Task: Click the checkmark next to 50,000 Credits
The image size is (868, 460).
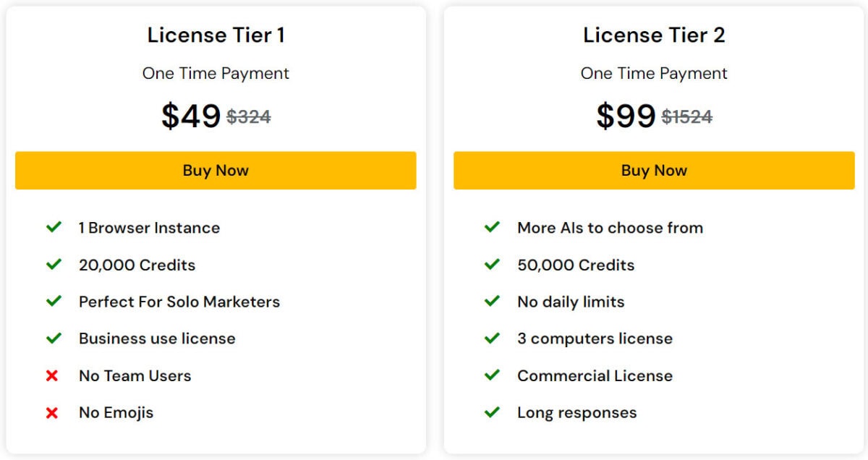Action: [x=492, y=265]
